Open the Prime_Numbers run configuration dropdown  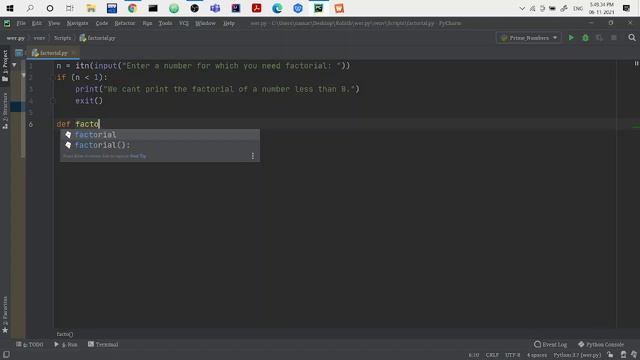[x=529, y=38]
